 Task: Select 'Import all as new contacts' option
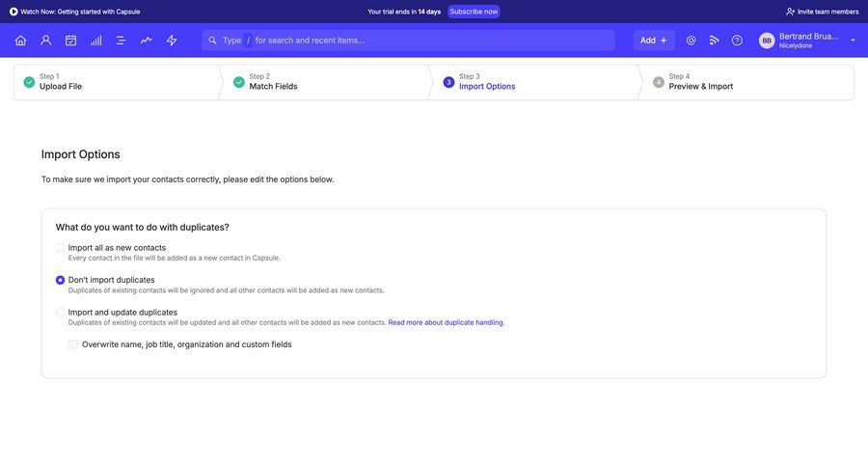[x=61, y=248]
